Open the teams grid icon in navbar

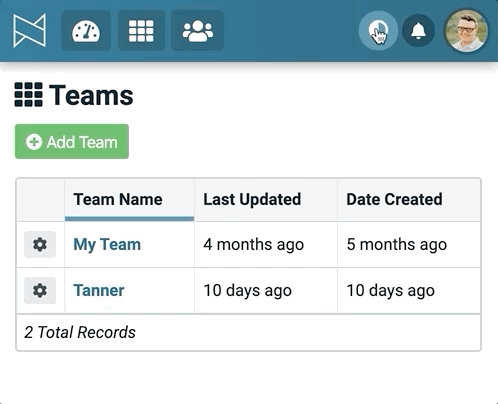coord(141,31)
